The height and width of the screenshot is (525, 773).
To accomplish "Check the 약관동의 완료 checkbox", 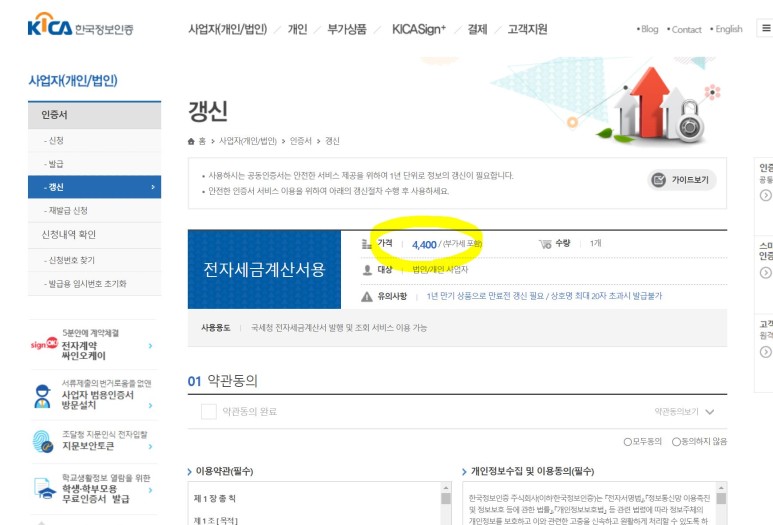I will (x=209, y=412).
